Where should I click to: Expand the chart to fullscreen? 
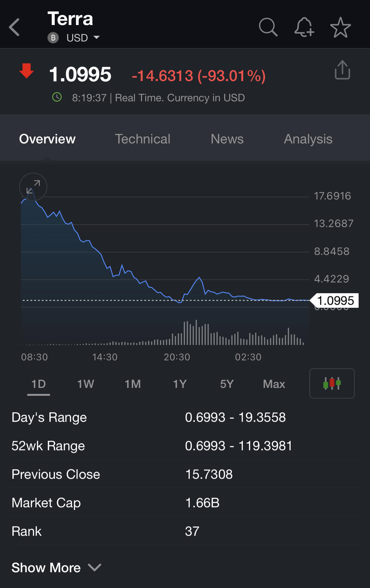tap(33, 187)
